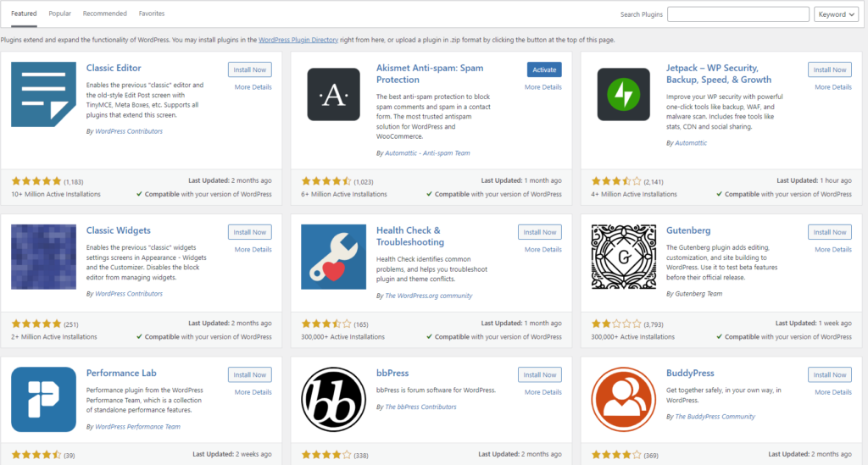Click the "Last Updated: 1 hour ago" text
Image resolution: width=868 pixels, height=465 pixels.
[814, 180]
